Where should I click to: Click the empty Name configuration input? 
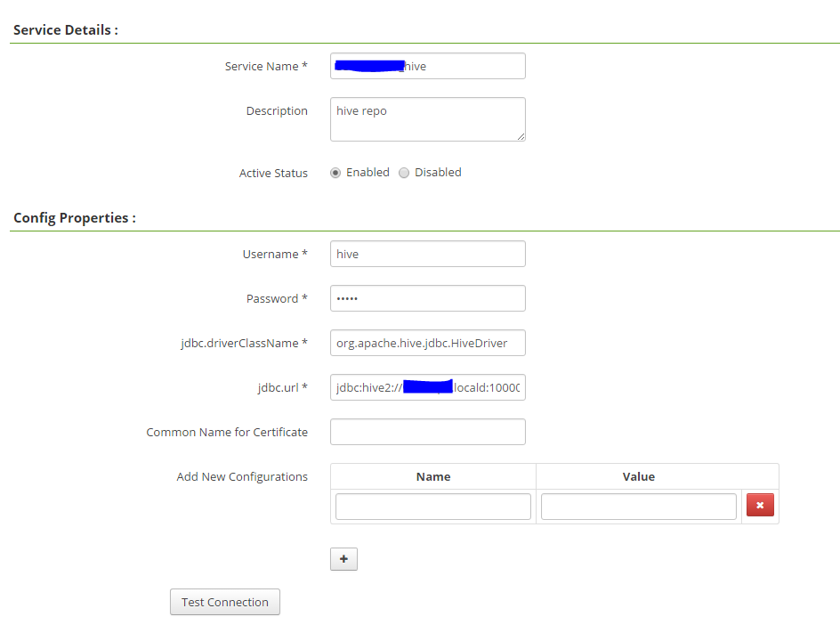tap(432, 506)
